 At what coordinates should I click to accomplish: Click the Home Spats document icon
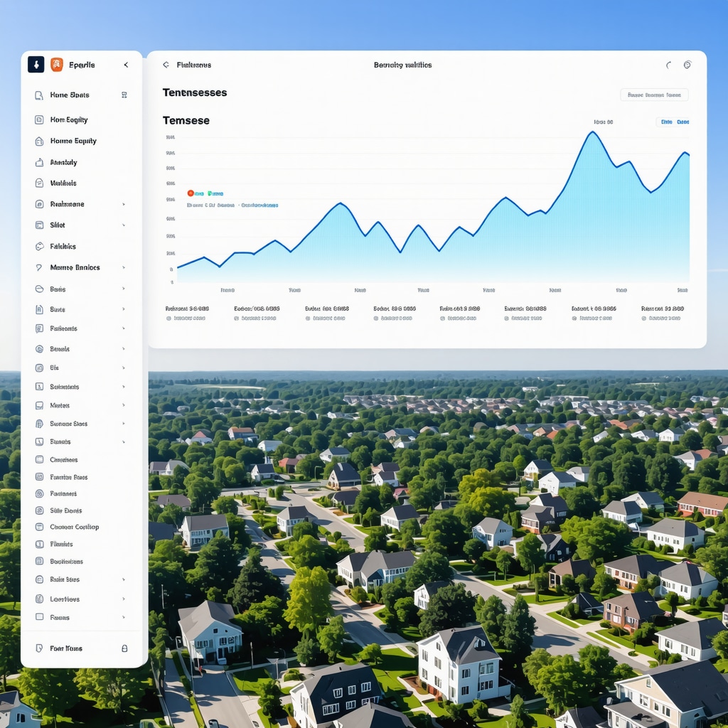tap(39, 95)
